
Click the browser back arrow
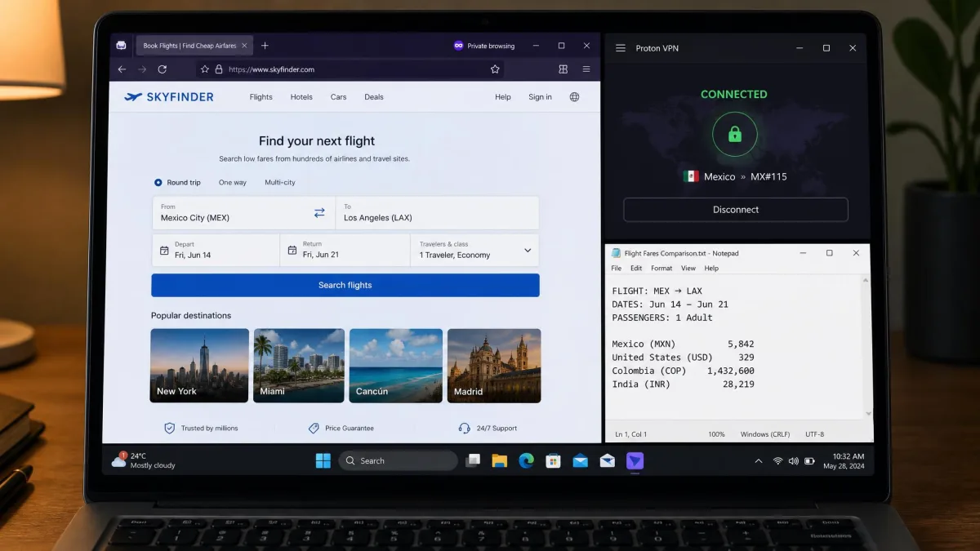[122, 69]
